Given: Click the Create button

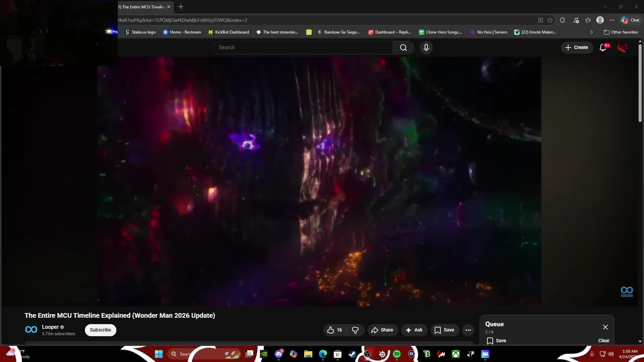Looking at the screenshot, I should [x=577, y=47].
